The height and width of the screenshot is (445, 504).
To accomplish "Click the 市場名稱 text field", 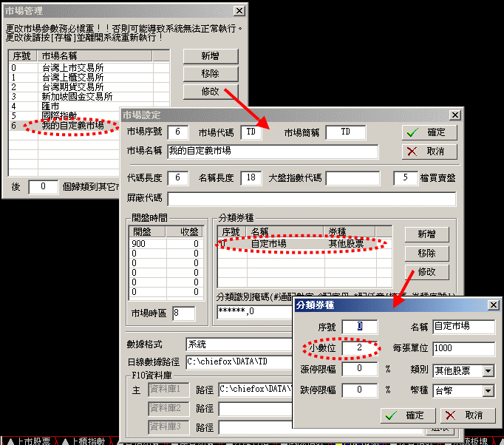I will tap(273, 152).
